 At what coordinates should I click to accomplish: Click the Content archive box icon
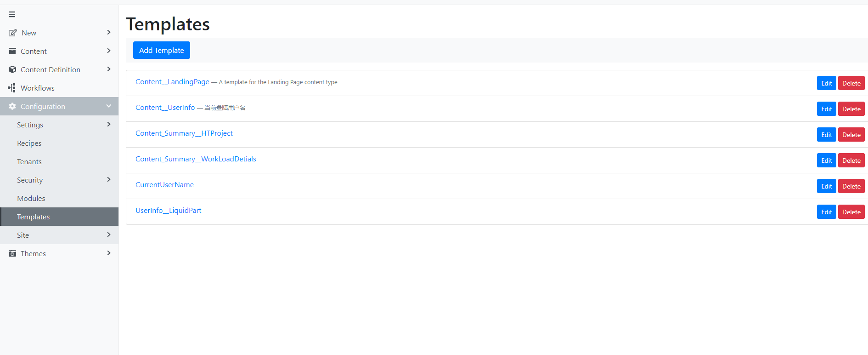[x=12, y=51]
